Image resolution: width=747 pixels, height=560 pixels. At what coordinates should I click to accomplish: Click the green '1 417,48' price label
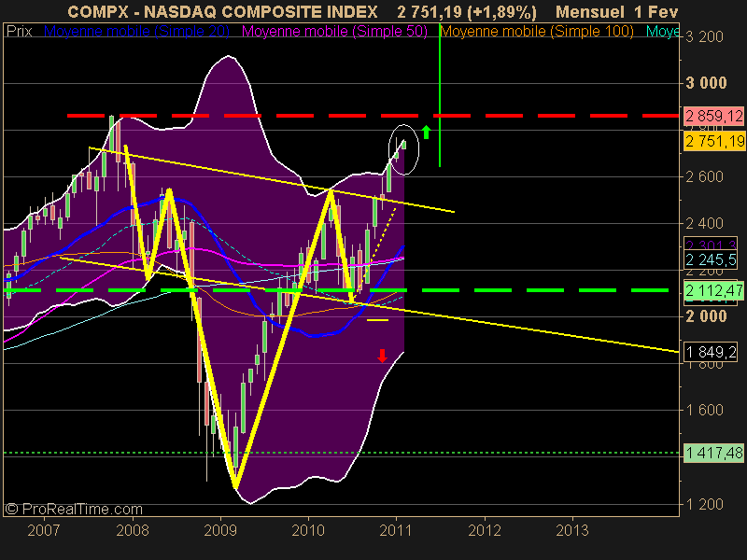point(713,453)
